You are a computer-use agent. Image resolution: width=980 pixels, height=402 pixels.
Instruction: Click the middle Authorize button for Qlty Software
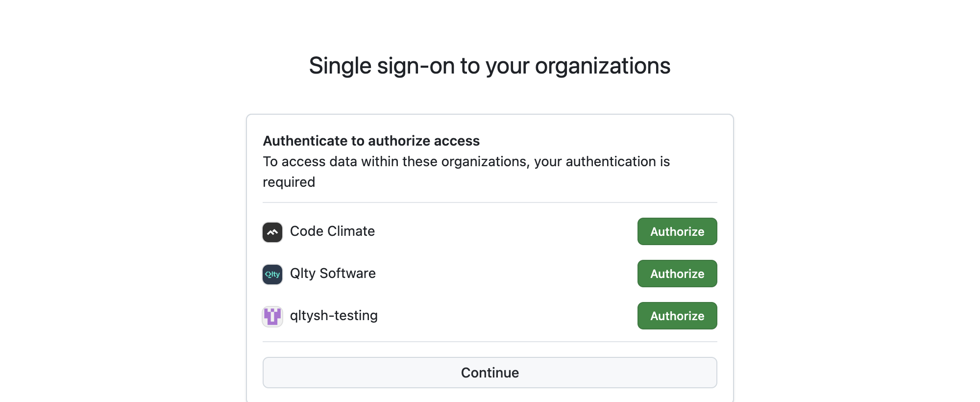click(677, 274)
